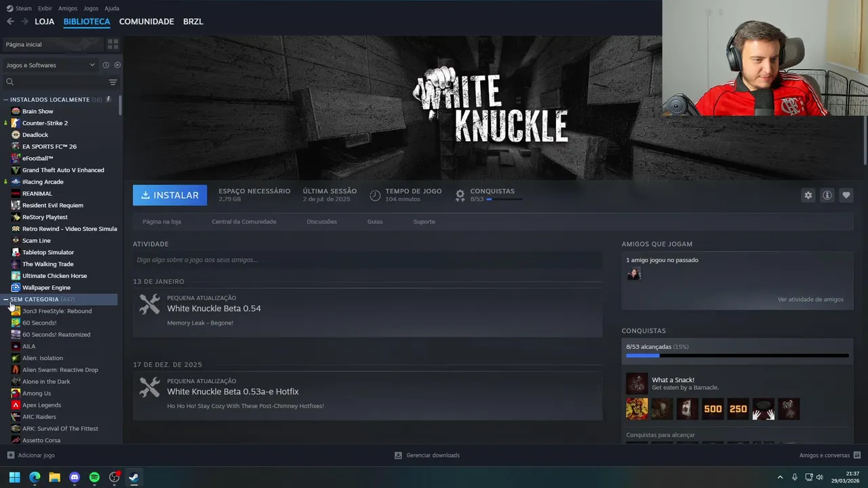This screenshot has width=868, height=488.
Task: Click the library sidebar scrollbar
Action: tap(120, 105)
